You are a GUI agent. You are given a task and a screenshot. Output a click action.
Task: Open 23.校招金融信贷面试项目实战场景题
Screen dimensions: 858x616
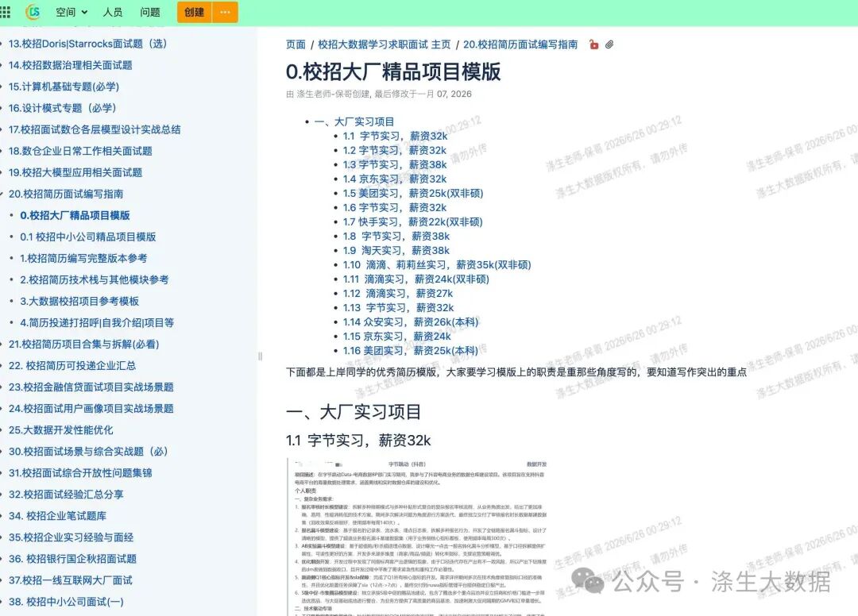[x=91, y=387]
